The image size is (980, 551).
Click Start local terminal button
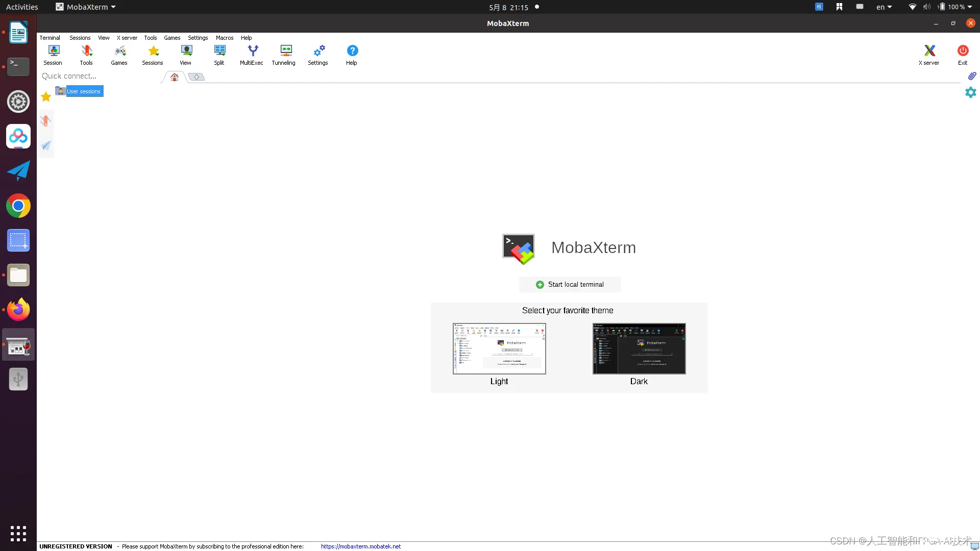570,284
